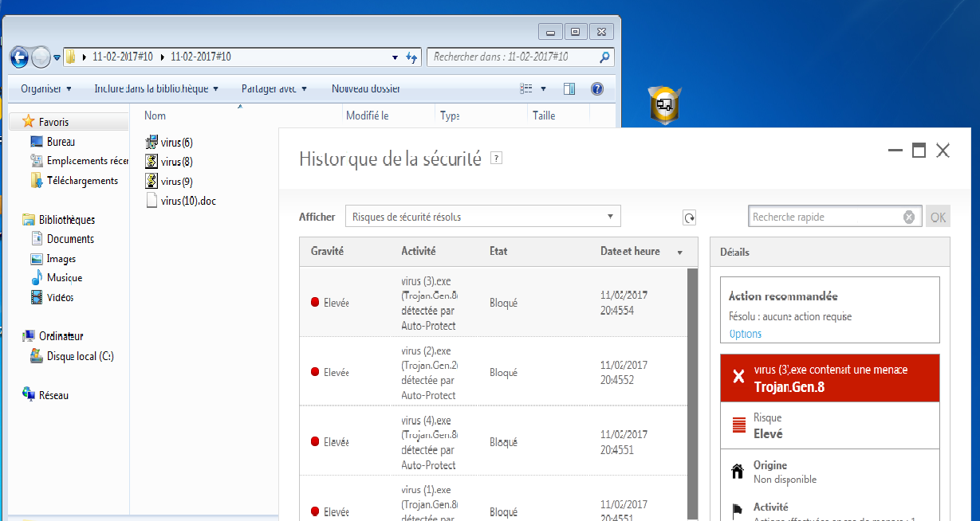
Task: Select the virus (1).exe blocked entry
Action: click(493, 499)
